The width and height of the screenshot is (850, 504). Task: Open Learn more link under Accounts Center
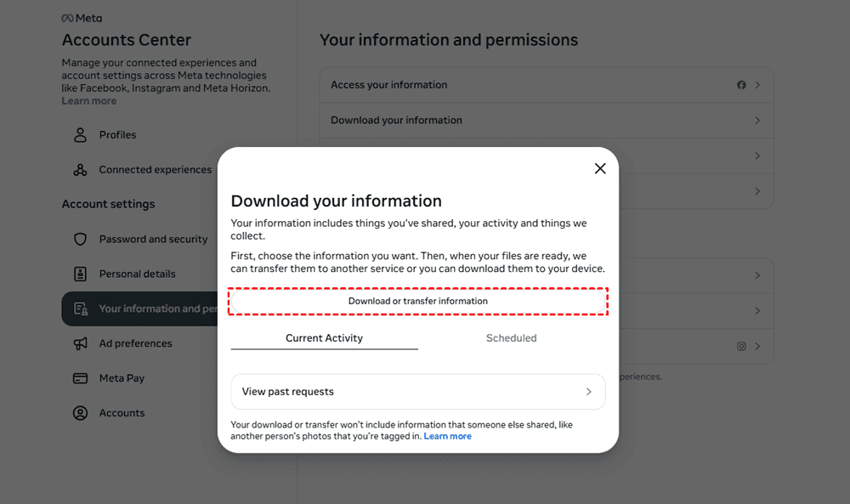[88, 101]
